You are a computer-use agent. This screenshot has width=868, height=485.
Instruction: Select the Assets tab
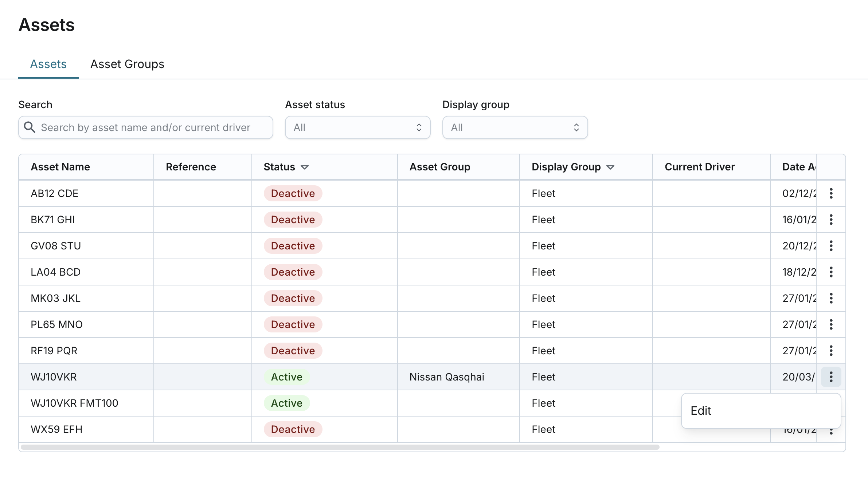[x=48, y=64]
